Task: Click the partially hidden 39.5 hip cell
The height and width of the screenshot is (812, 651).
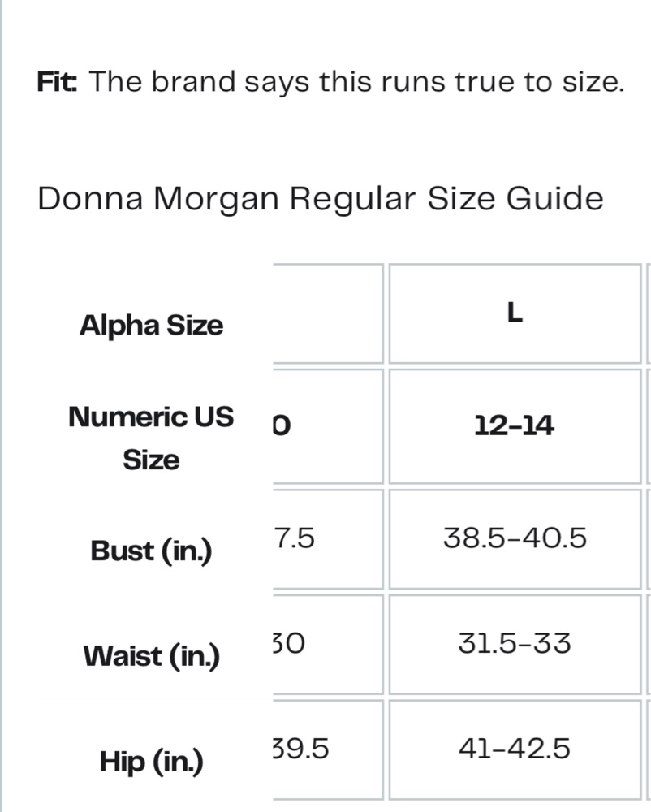Action: click(x=328, y=749)
